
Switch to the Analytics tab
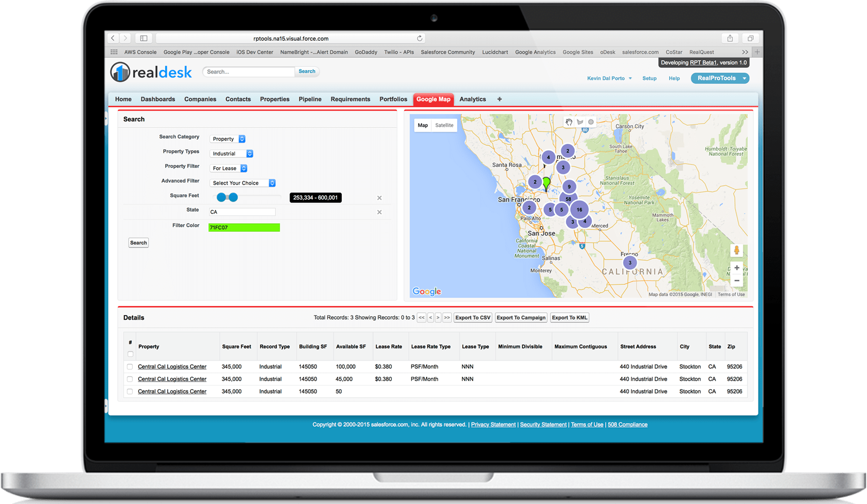[x=472, y=99]
